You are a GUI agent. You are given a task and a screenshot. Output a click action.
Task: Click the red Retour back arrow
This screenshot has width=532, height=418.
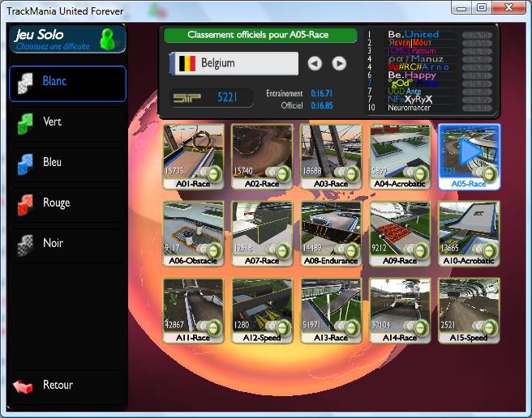point(23,386)
